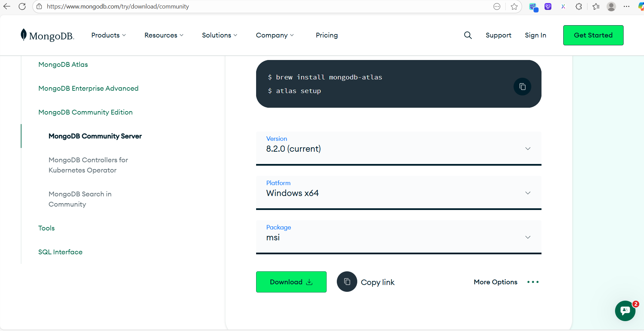644x331 pixels.
Task: Click the browser back arrow
Action: click(7, 6)
